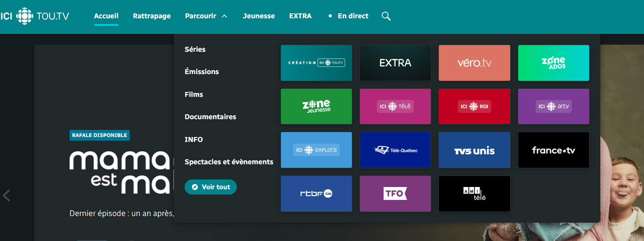Viewport: 644px width, 241px height.
Task: Watch En direct live stream
Action: point(348,16)
